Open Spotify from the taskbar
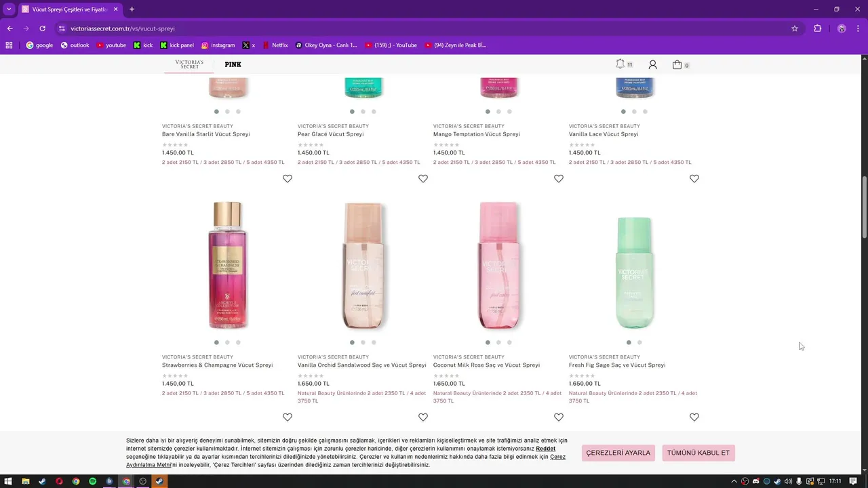Image resolution: width=868 pixels, height=488 pixels. click(92, 481)
